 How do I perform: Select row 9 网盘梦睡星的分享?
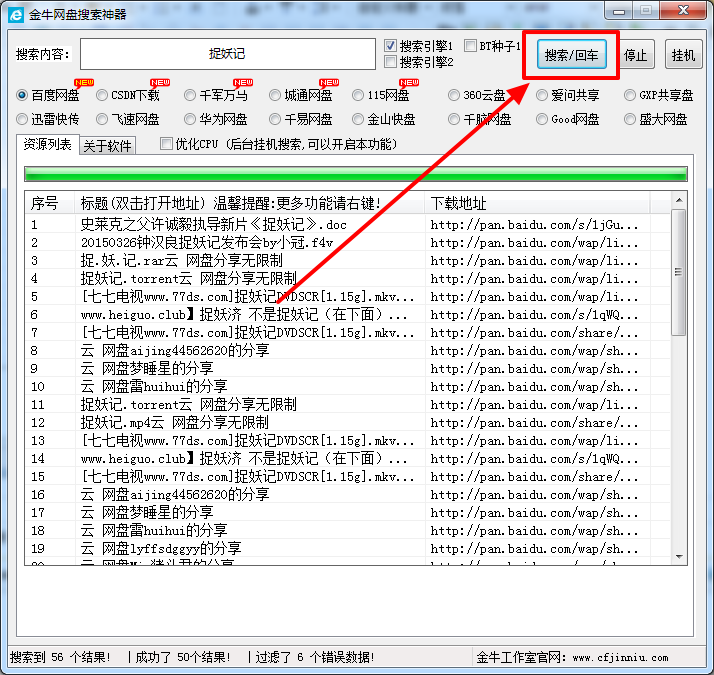tap(347, 368)
